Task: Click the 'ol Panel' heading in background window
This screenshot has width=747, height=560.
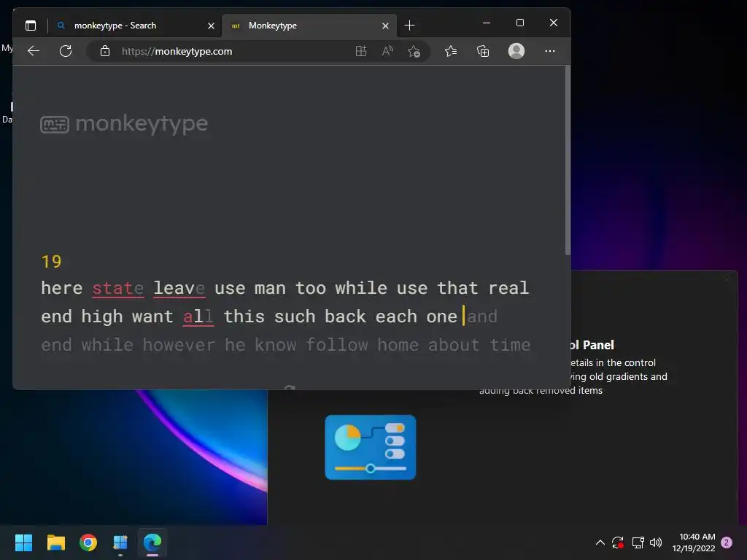Action: pyautogui.click(x=592, y=345)
